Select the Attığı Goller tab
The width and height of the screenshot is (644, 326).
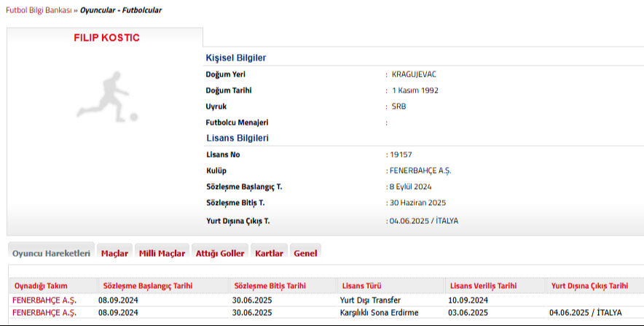(220, 253)
